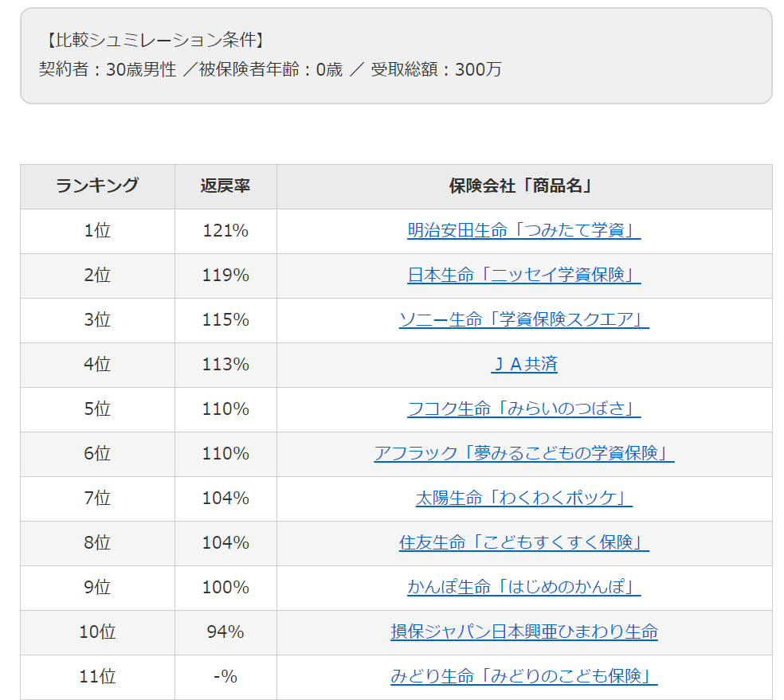
Task: Select the 5位 ranking cell
Action: [x=97, y=409]
